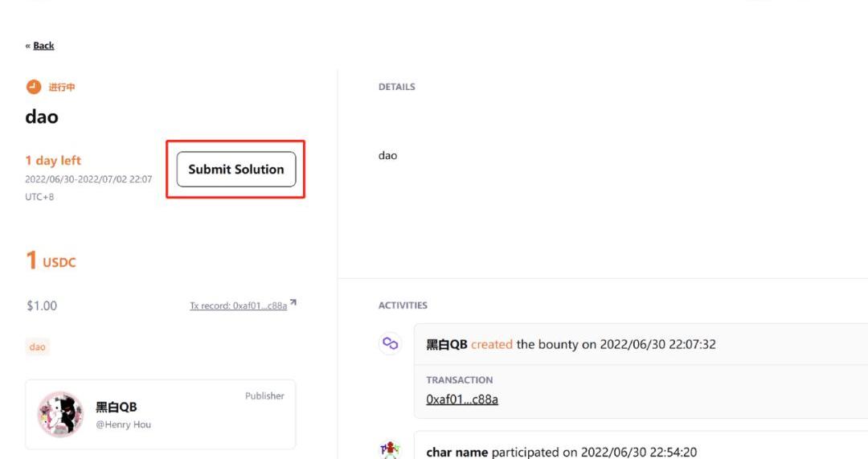Click the 1 USDC reward amount
868x459 pixels.
tap(51, 261)
